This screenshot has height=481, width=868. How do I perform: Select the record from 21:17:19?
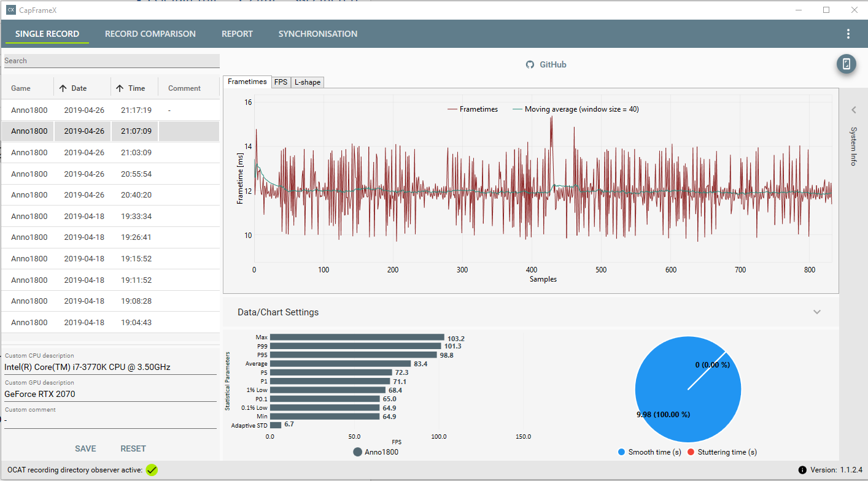click(x=110, y=110)
